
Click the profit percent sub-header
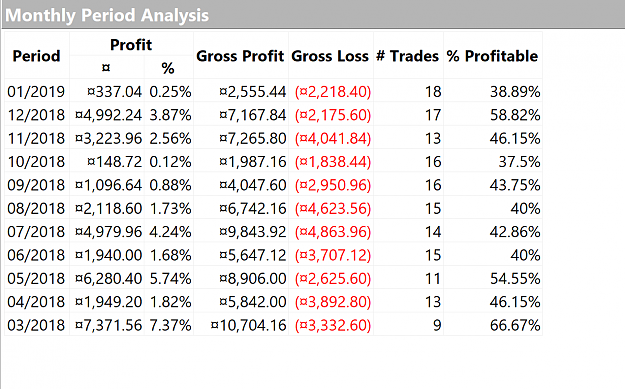point(168,68)
